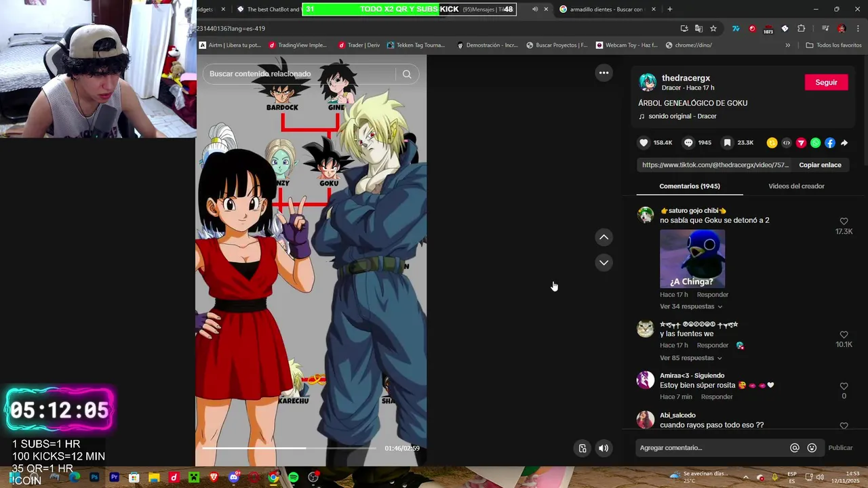Open the Chrome extensions puzzle icon

coord(801,28)
